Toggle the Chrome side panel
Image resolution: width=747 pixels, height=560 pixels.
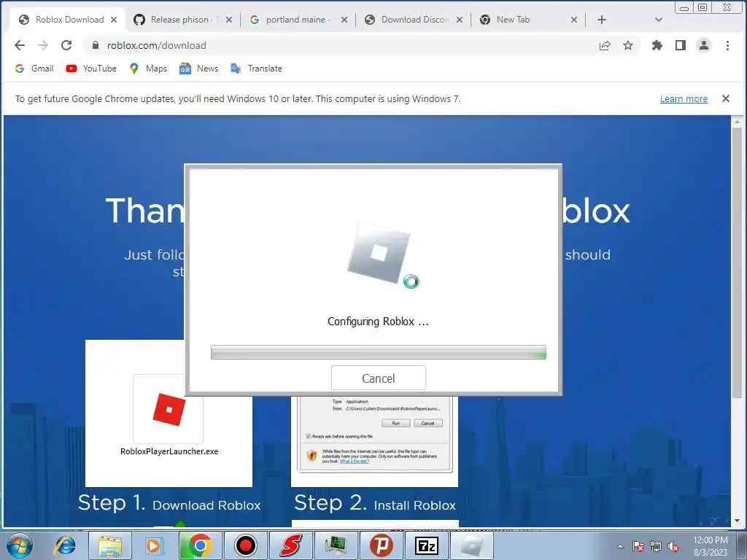[x=681, y=45]
